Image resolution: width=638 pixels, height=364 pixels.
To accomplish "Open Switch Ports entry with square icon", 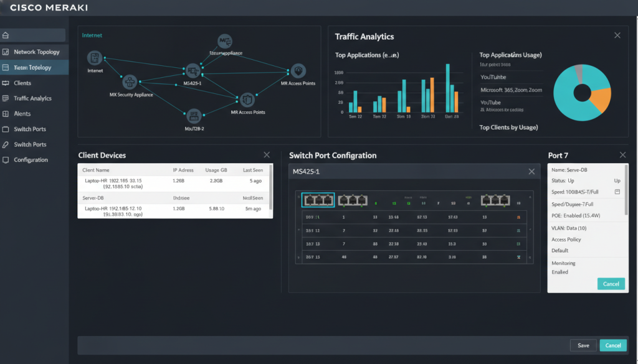I will pyautogui.click(x=34, y=129).
